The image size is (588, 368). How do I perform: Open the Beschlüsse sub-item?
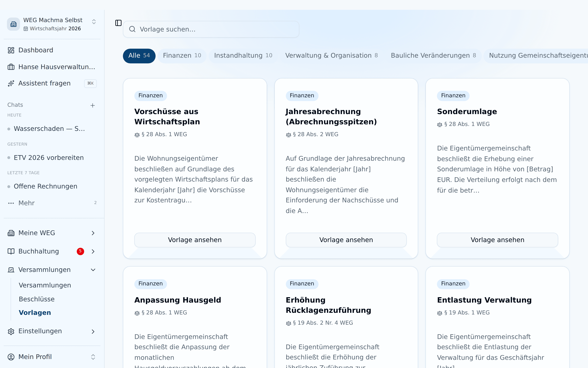click(x=37, y=299)
